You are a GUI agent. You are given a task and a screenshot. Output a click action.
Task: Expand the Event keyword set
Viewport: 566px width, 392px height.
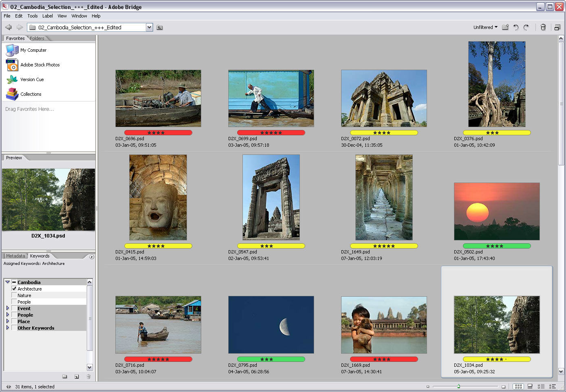(8, 308)
